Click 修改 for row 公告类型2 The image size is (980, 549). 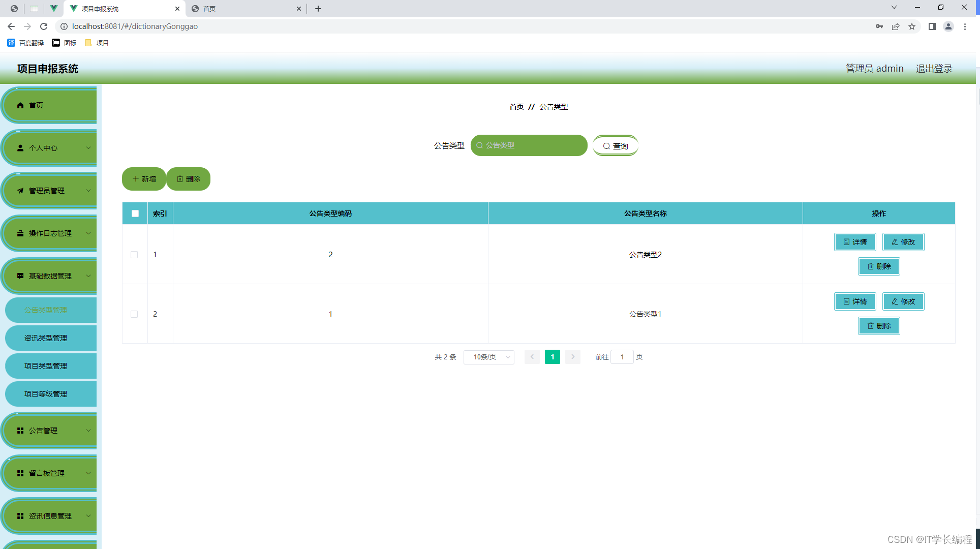(x=903, y=242)
